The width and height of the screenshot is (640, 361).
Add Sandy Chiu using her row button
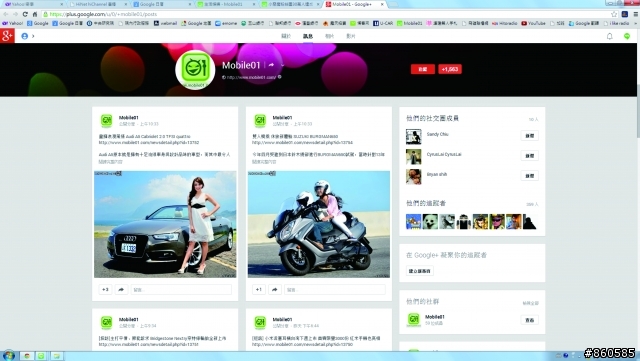(529, 136)
